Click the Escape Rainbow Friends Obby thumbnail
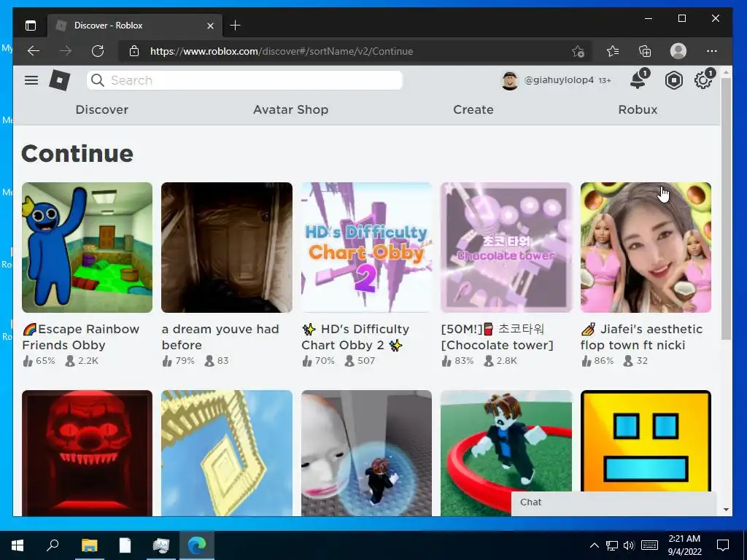This screenshot has height=560, width=747. coord(88,248)
